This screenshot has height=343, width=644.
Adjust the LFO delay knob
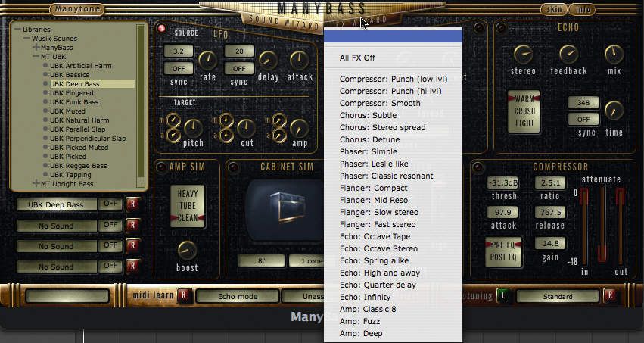tap(268, 61)
